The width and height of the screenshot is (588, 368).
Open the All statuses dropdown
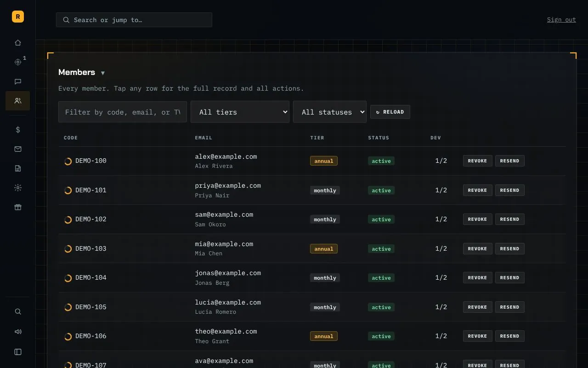[330, 112]
